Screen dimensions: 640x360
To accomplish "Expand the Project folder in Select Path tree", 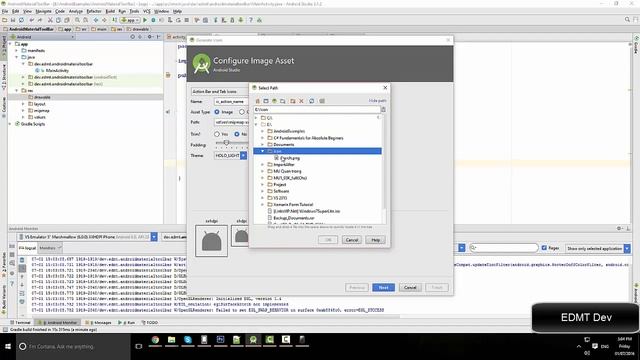I will pos(262,184).
